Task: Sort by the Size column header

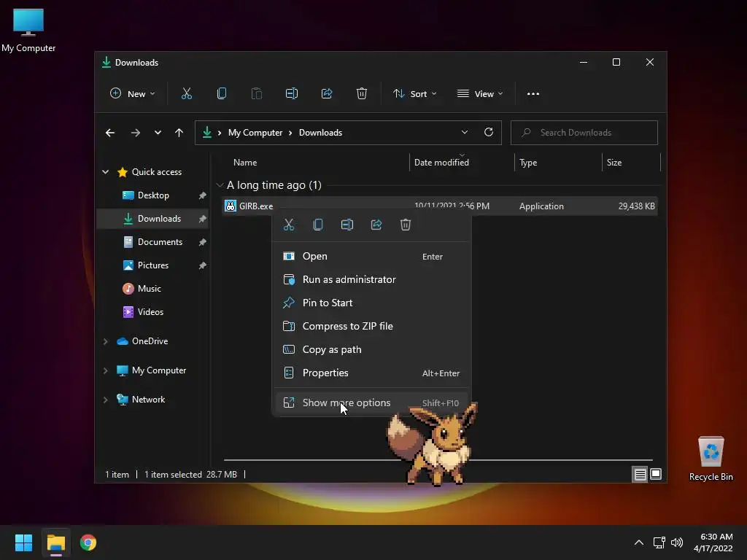Action: 631,163
